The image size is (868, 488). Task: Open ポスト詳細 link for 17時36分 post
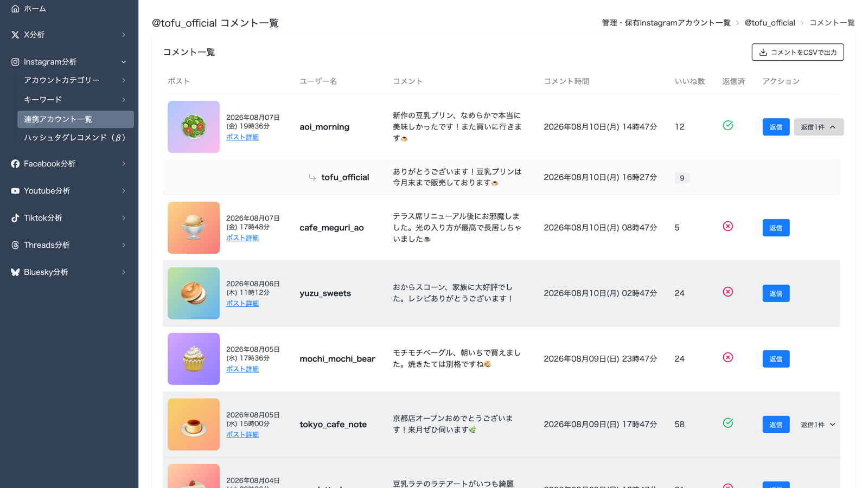242,369
